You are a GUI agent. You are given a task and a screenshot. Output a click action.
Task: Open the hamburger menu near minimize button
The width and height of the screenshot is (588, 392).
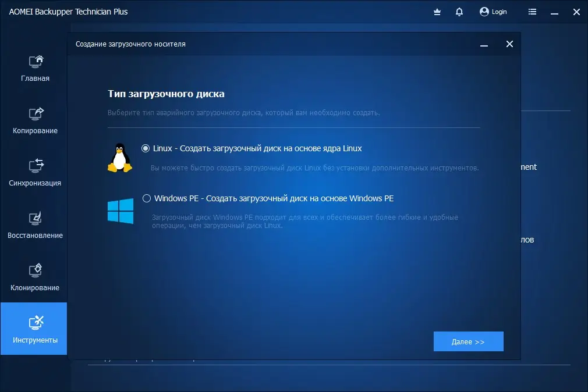click(x=532, y=11)
